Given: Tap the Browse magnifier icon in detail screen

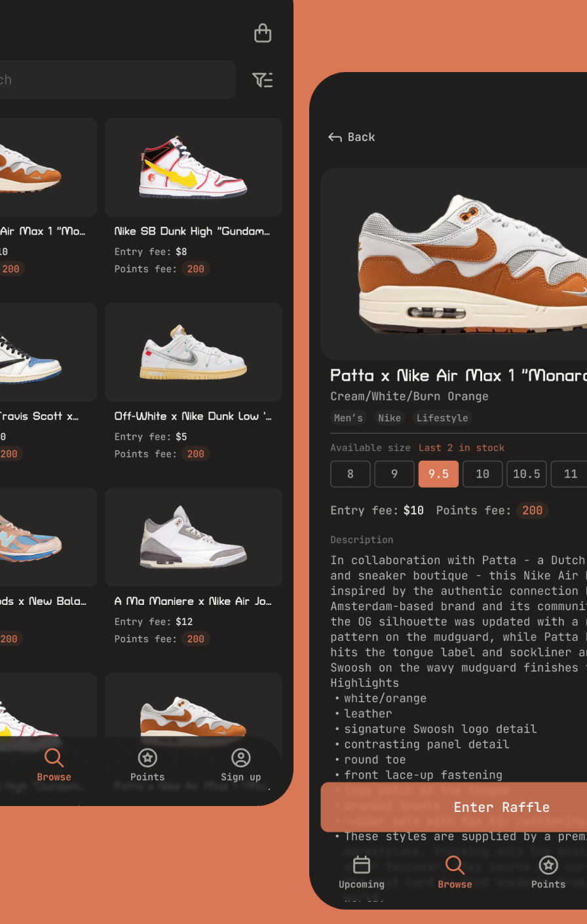Looking at the screenshot, I should [x=455, y=865].
